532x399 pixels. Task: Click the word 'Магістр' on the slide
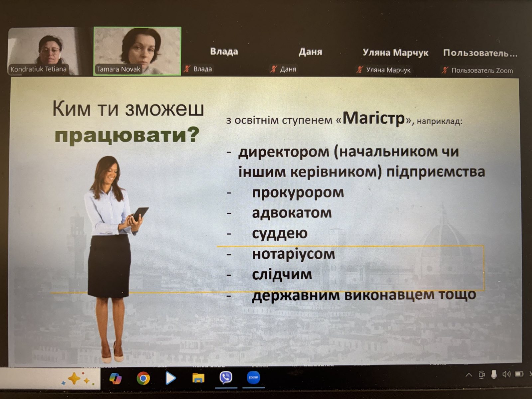373,118
